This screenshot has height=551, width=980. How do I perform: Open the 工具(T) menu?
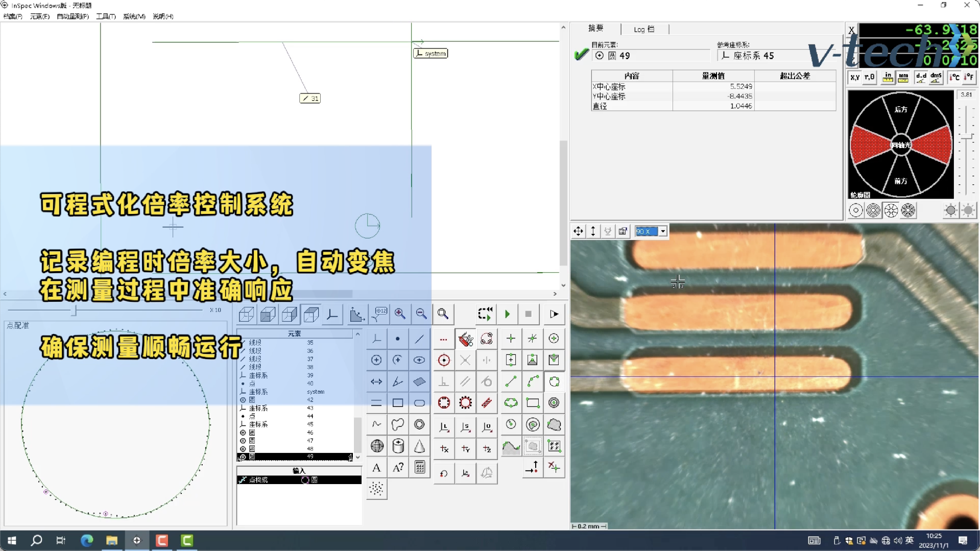[x=106, y=16]
